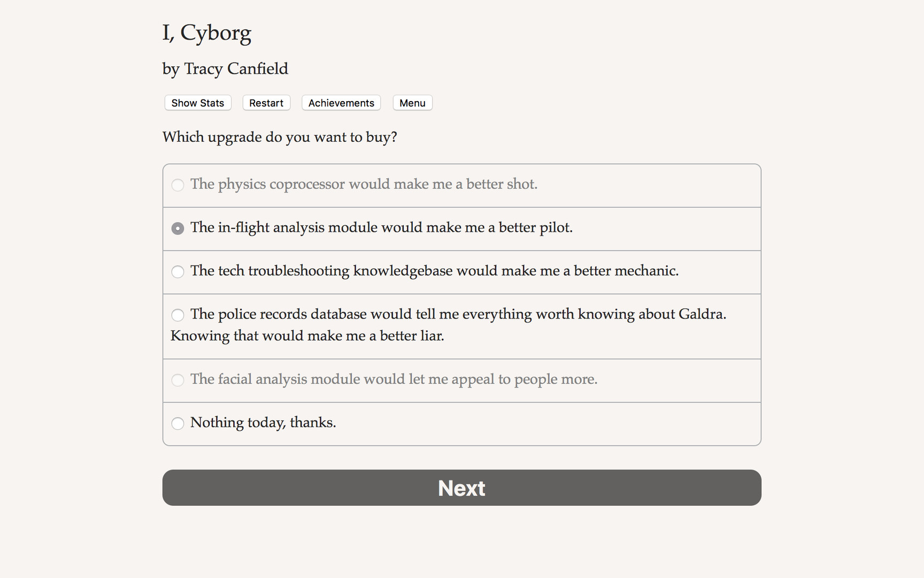View the Achievements list
The width and height of the screenshot is (924, 578).
click(x=341, y=103)
